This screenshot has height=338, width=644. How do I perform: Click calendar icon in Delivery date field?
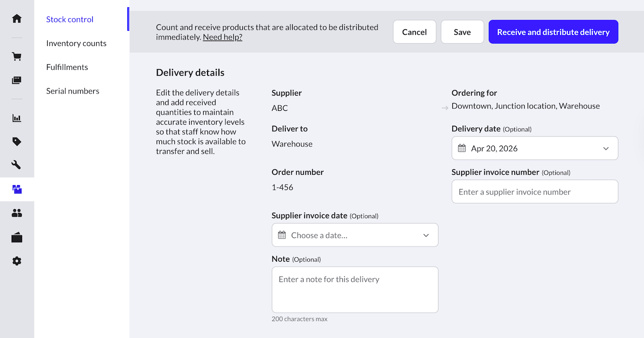tap(462, 148)
